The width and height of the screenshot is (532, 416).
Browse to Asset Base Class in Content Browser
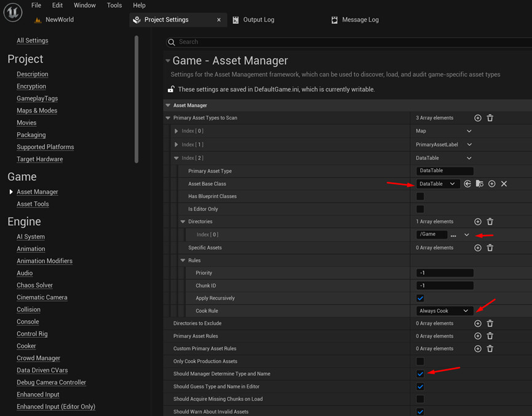(x=480, y=184)
